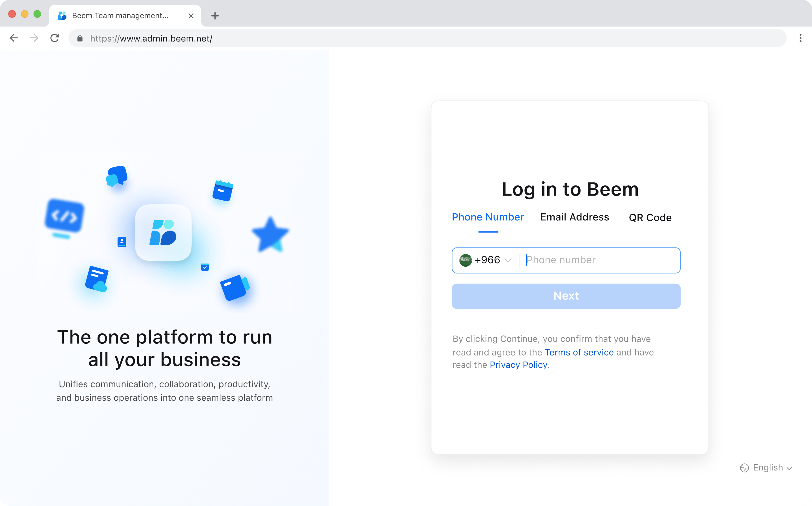This screenshot has width=812, height=506.
Task: Open the Privacy Policy link
Action: pos(518,365)
